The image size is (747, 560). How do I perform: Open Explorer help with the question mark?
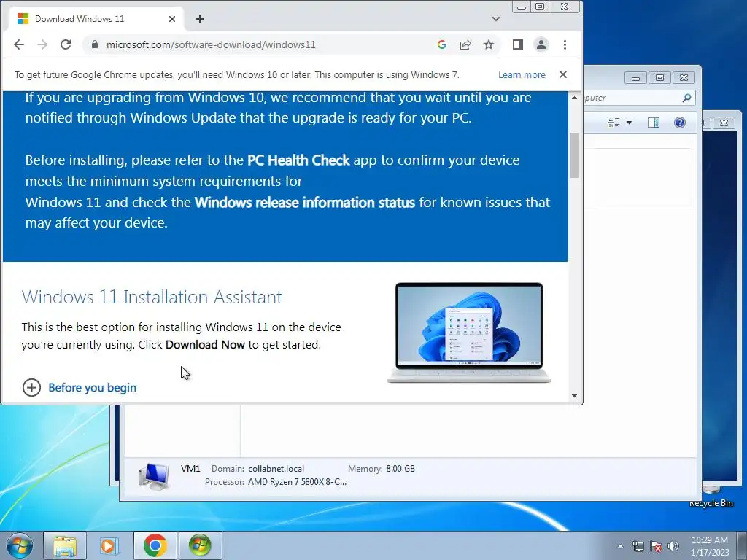[x=680, y=122]
